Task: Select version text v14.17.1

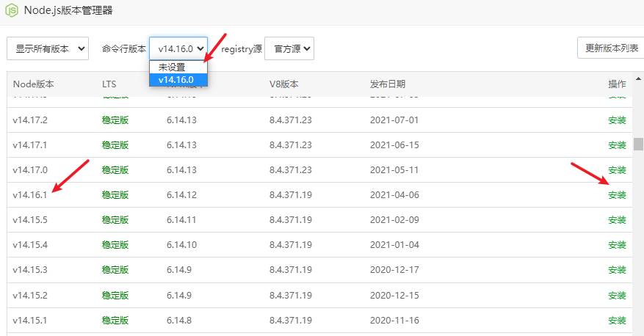Action: tap(30, 145)
